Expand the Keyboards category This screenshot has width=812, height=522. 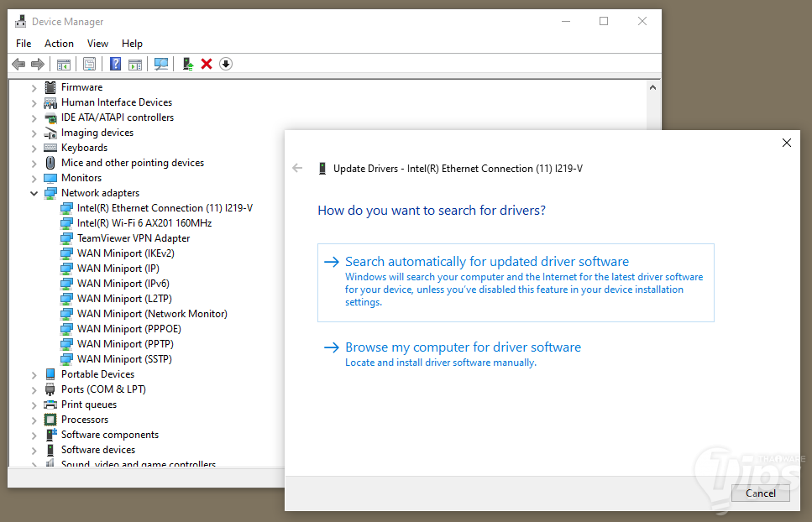tap(34, 148)
